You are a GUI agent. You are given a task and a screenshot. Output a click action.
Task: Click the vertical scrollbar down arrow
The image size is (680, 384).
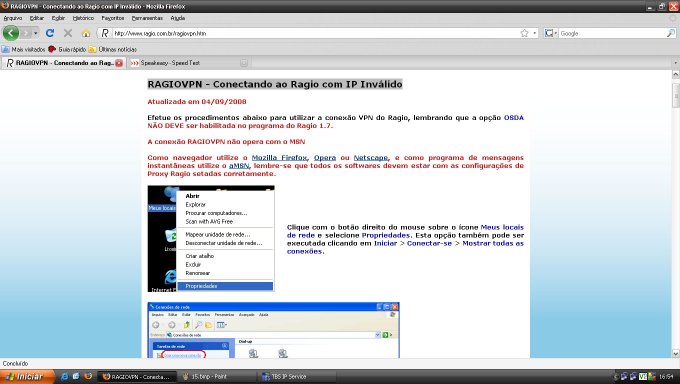pyautogui.click(x=675, y=354)
